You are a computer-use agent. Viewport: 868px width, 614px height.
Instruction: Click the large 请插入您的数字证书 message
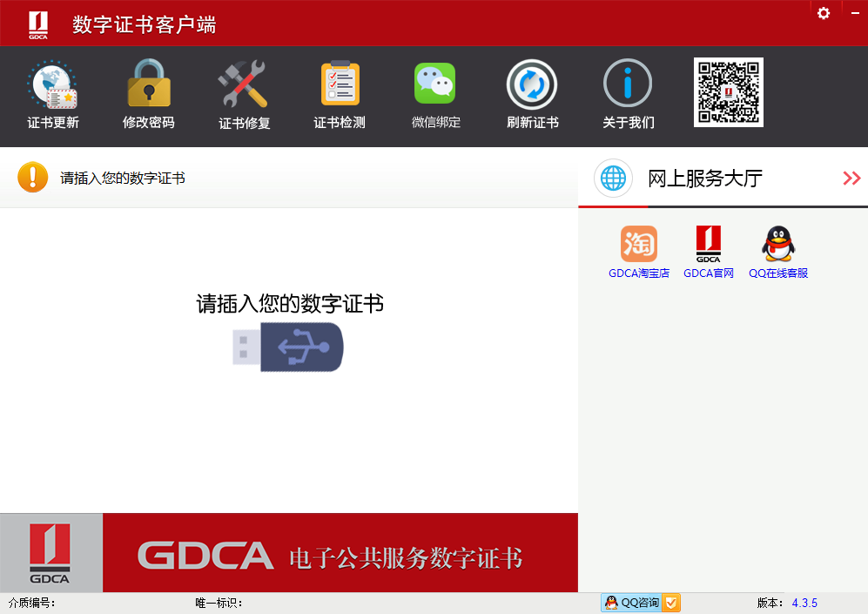pyautogui.click(x=290, y=303)
